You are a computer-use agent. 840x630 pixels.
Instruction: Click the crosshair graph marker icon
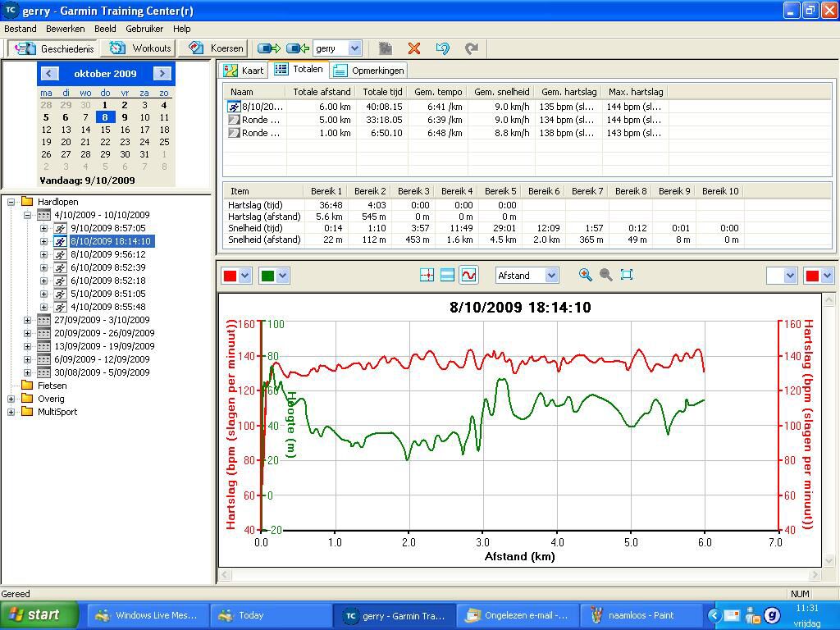427,276
